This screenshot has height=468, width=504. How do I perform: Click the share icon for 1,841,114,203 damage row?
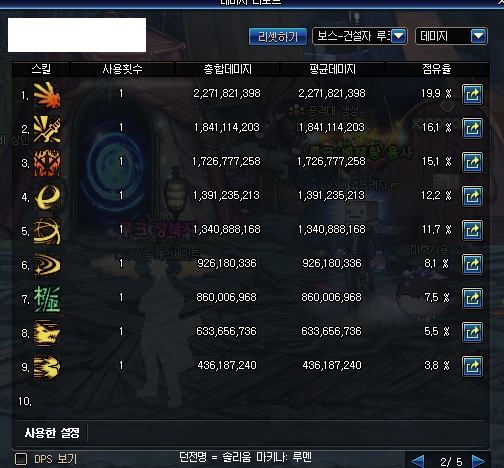pos(472,129)
